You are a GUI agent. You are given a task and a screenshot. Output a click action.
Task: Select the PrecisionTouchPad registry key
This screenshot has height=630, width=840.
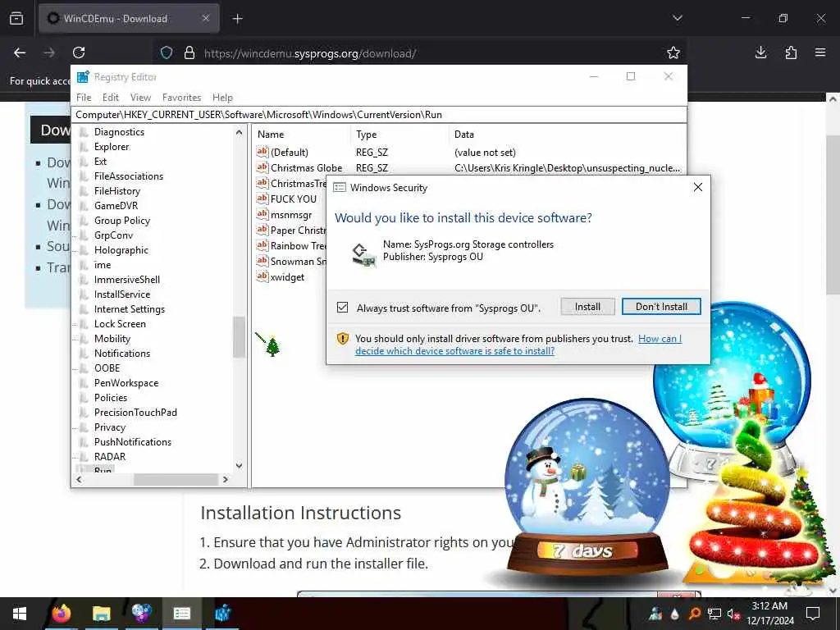(135, 413)
